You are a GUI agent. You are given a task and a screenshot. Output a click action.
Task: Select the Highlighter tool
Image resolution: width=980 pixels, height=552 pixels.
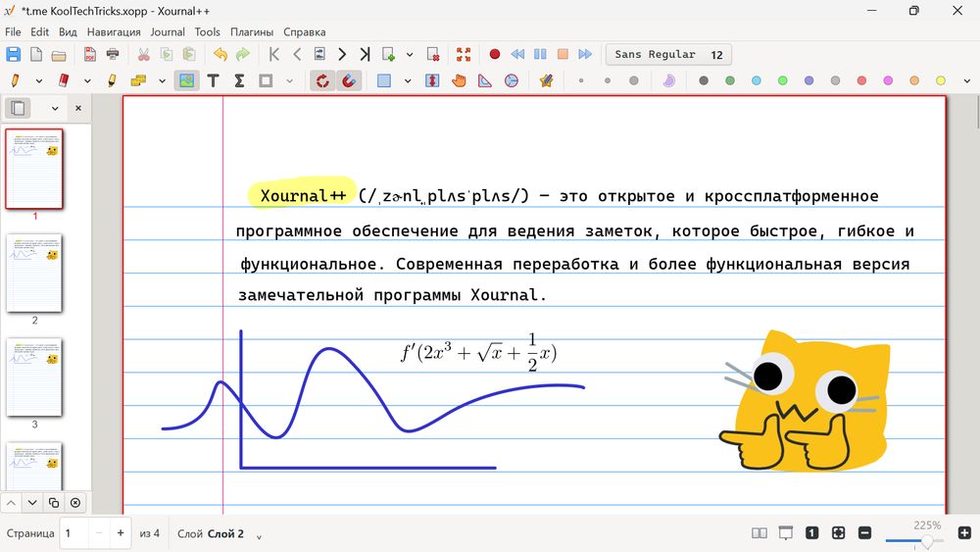point(112,80)
